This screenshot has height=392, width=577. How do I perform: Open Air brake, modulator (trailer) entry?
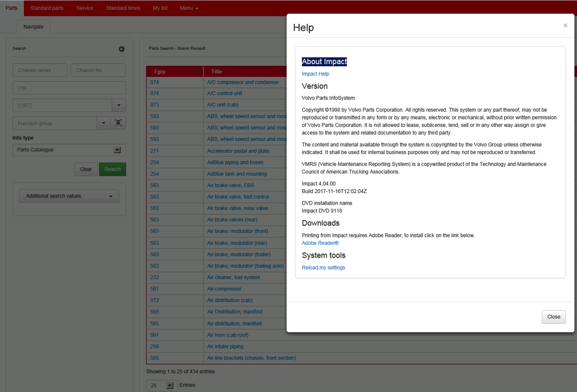(x=239, y=255)
